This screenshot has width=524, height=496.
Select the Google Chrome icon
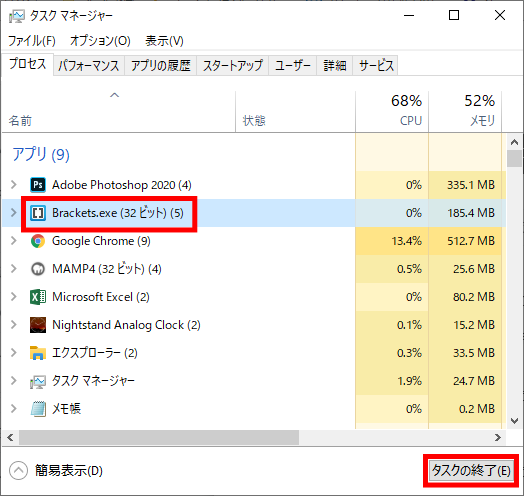[38, 241]
